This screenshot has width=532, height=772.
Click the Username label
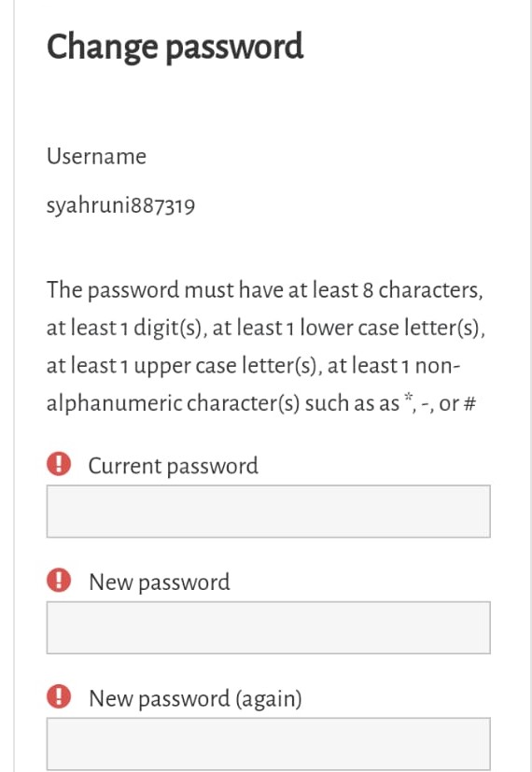(x=96, y=157)
